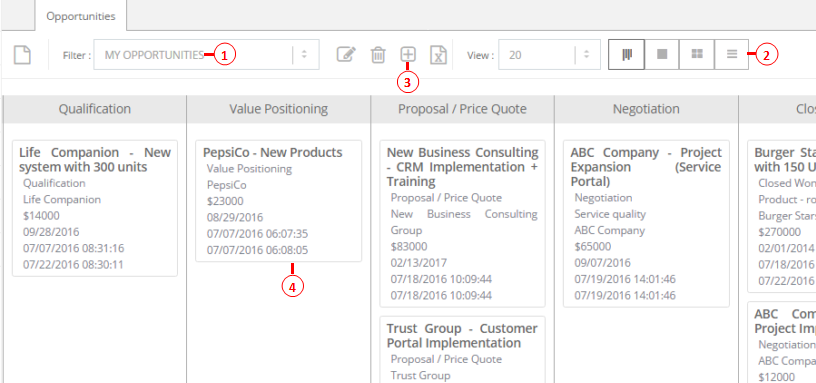Viewport: 816px width, 383px height.
Task: Click Trust Group account name text
Action: pos(420,375)
